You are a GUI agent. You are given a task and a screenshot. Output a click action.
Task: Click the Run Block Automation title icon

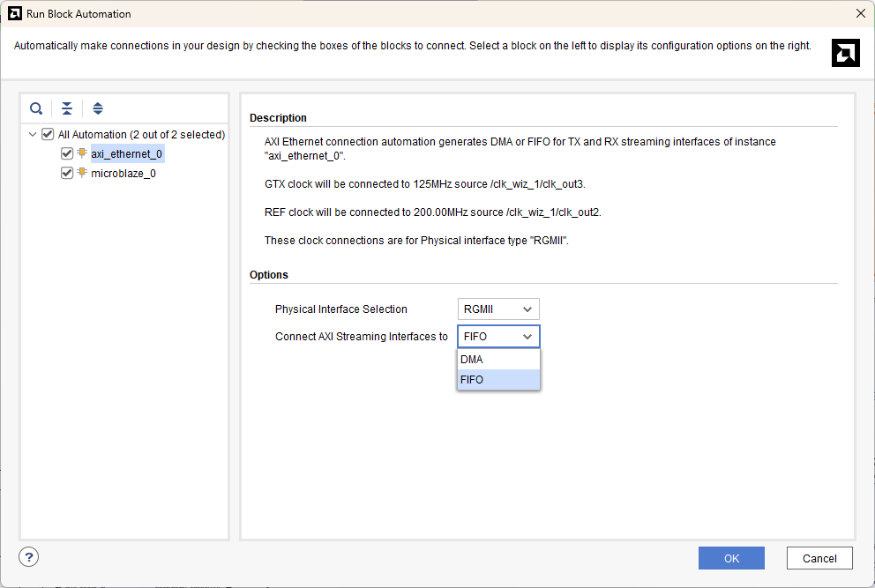15,13
